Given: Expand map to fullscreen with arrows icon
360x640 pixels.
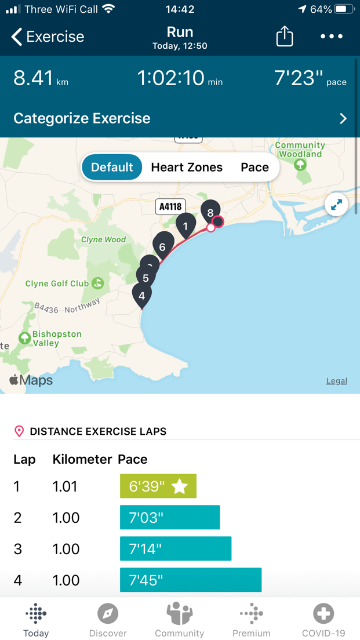Looking at the screenshot, I should 336,205.
